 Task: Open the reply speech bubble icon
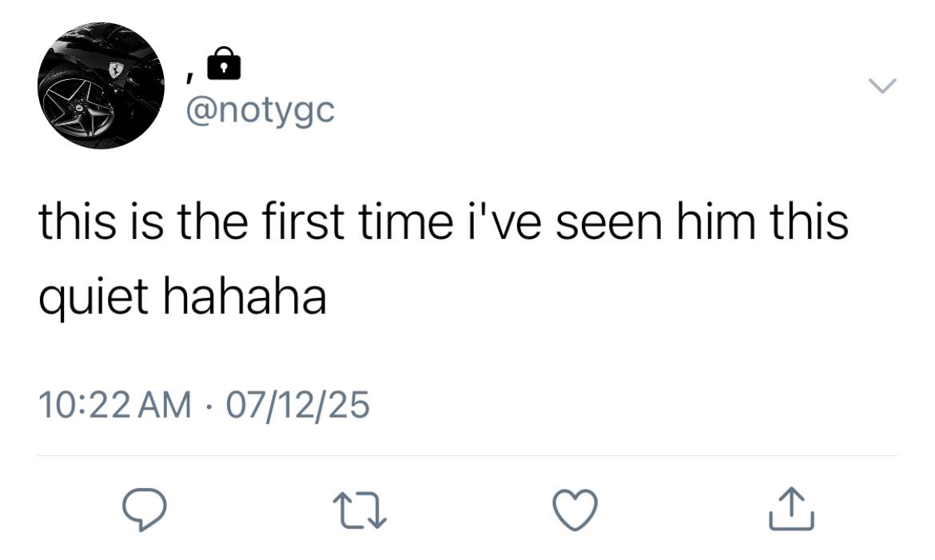click(x=145, y=510)
